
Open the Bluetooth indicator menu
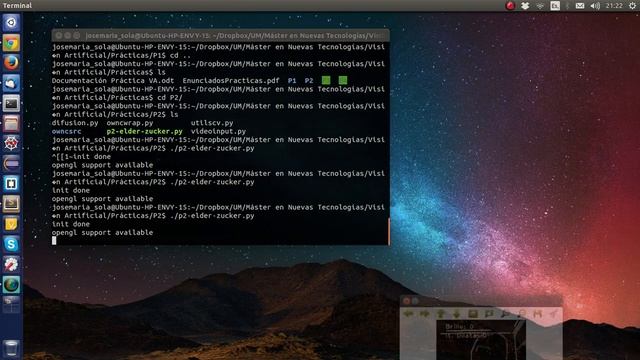[567, 5]
